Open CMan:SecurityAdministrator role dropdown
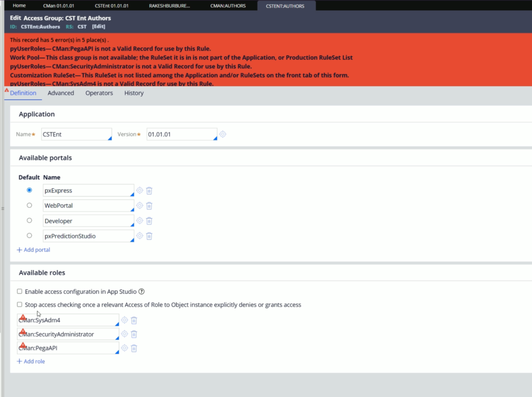 click(x=117, y=338)
